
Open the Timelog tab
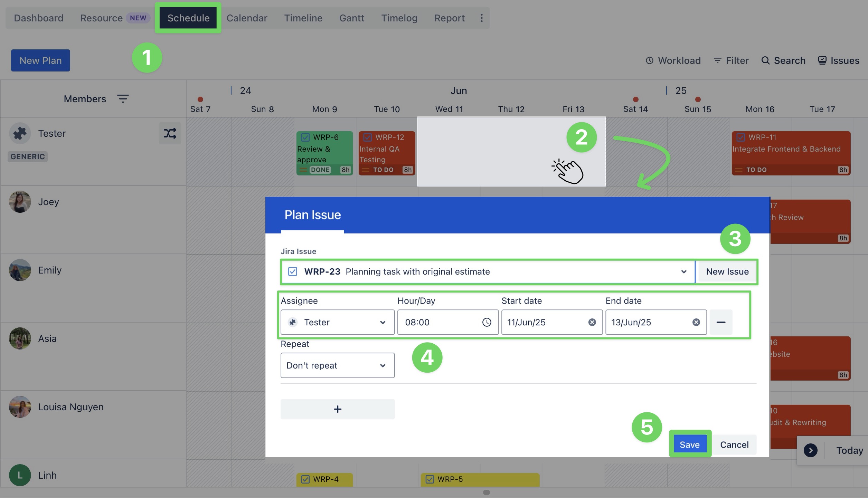(x=399, y=18)
